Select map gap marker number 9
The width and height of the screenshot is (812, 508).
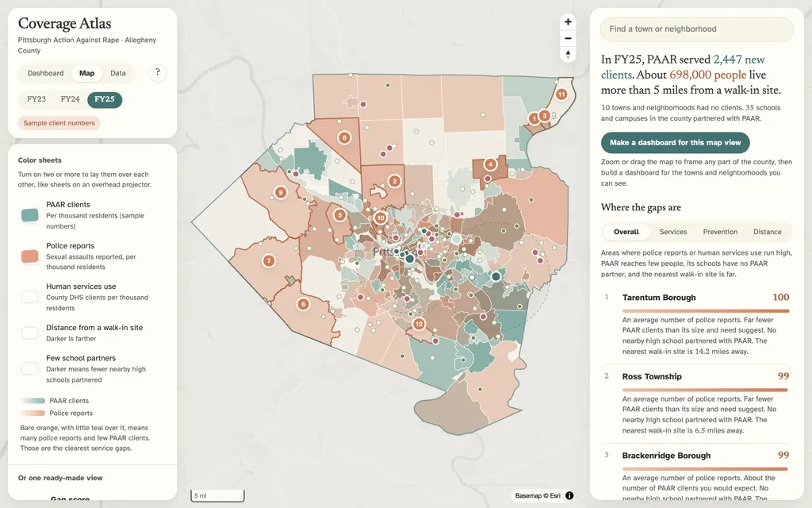(x=281, y=193)
